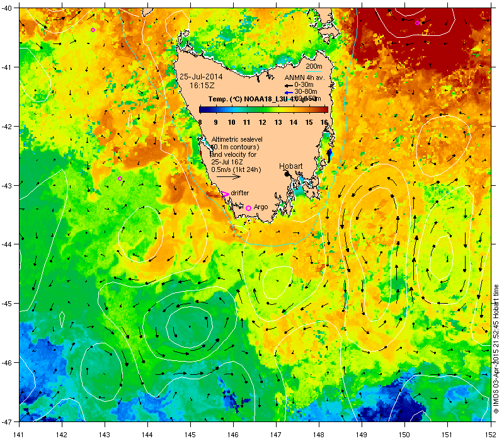Click latitude axis label '-43'
The width and height of the screenshot is (504, 441).
(6, 185)
